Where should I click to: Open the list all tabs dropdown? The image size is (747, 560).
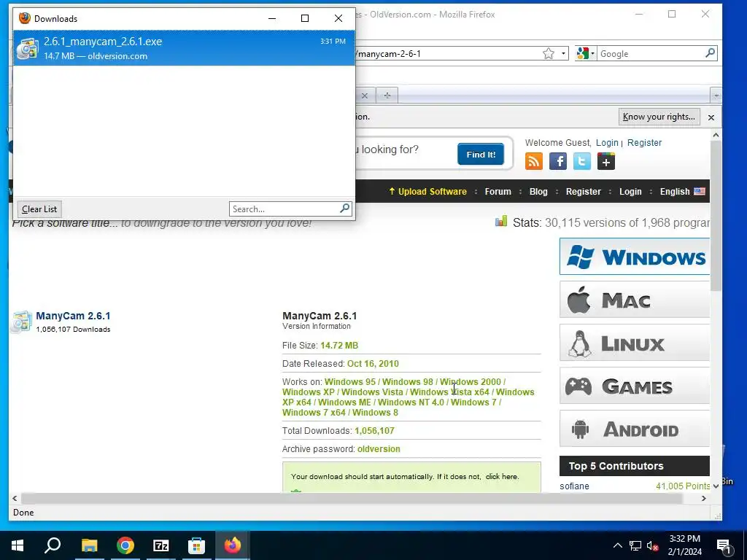click(716, 96)
